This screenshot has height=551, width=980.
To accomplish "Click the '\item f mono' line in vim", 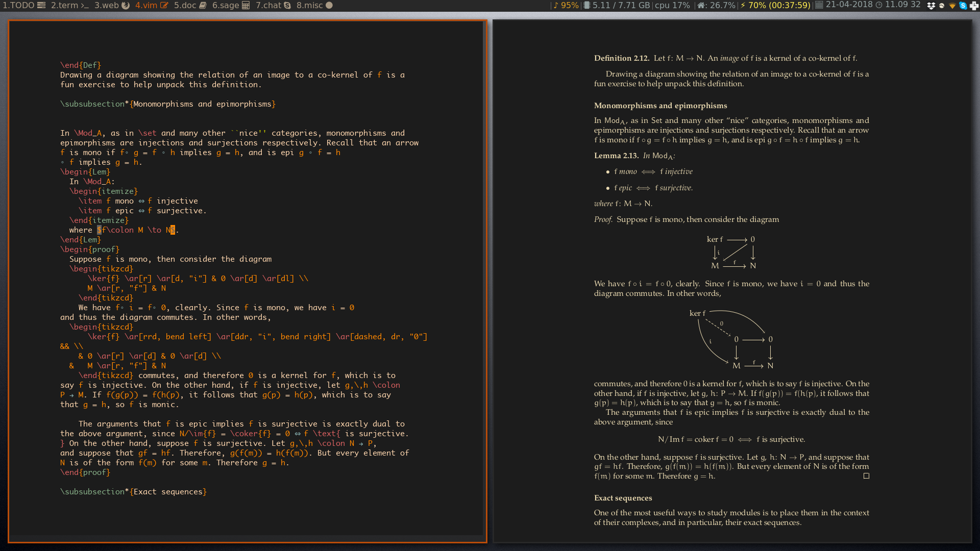I will click(138, 201).
